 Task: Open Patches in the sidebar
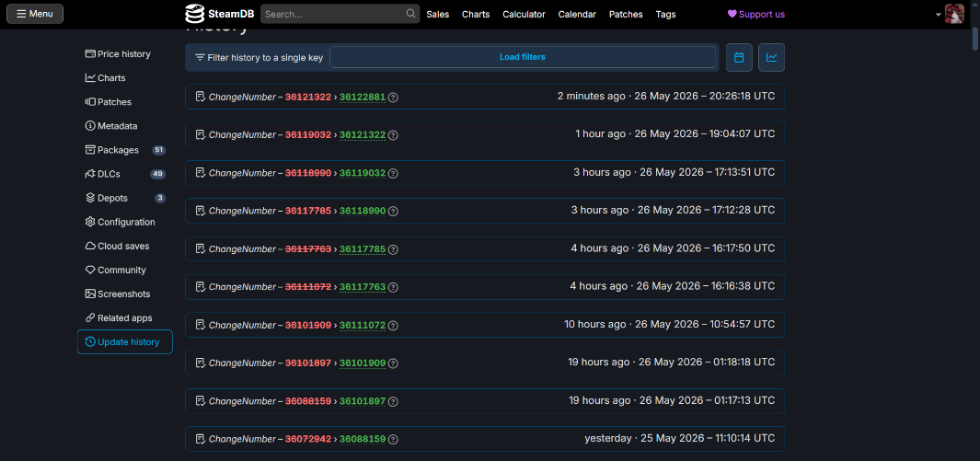pyautogui.click(x=109, y=102)
